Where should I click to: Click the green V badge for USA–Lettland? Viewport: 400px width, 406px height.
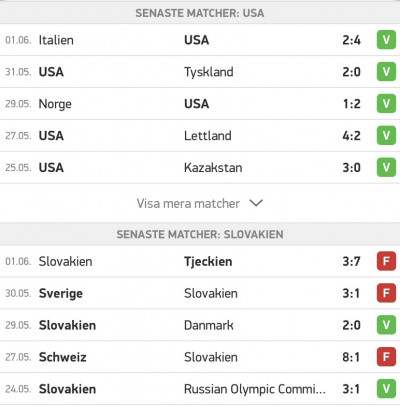click(x=386, y=136)
